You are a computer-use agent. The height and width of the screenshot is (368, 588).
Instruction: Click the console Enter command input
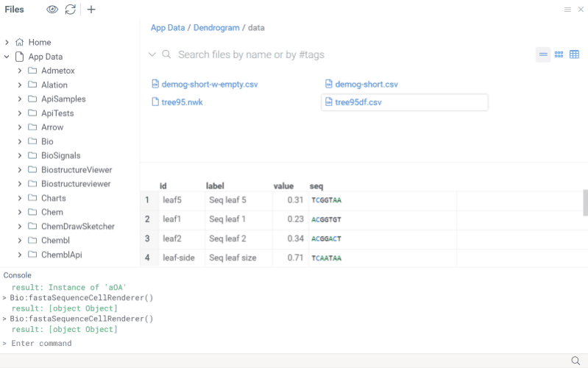(x=41, y=343)
